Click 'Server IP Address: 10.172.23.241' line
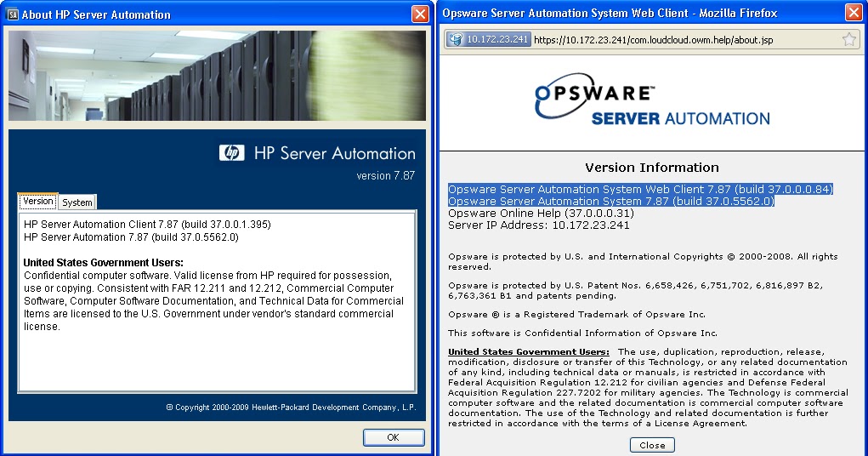This screenshot has width=868, height=456. (x=539, y=225)
